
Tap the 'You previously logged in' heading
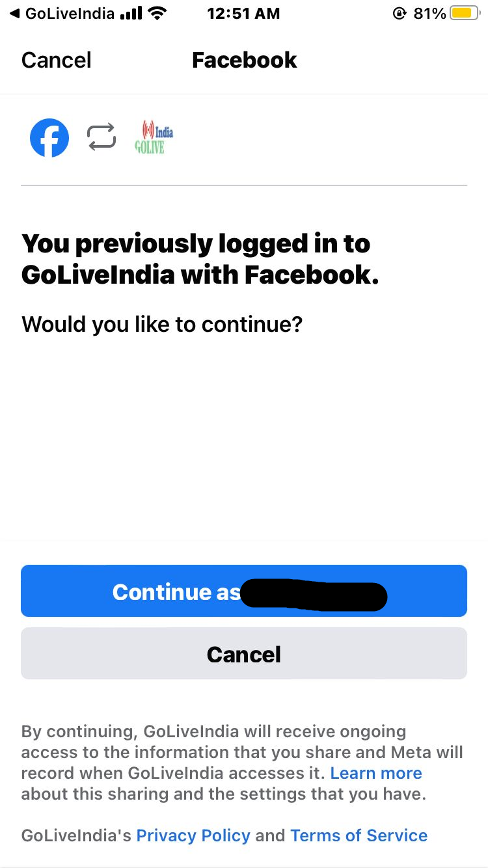pos(200,259)
